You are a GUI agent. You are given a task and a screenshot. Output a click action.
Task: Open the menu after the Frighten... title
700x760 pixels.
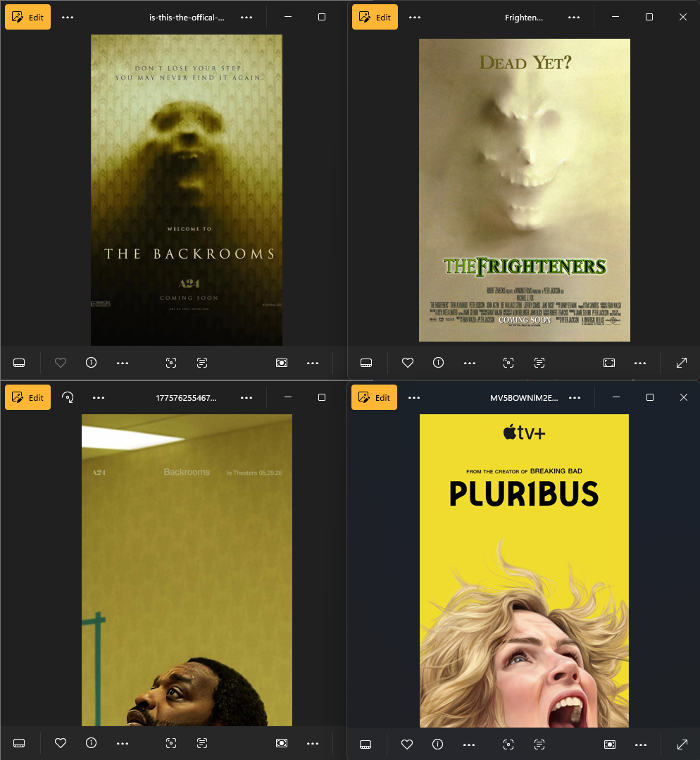coord(574,18)
